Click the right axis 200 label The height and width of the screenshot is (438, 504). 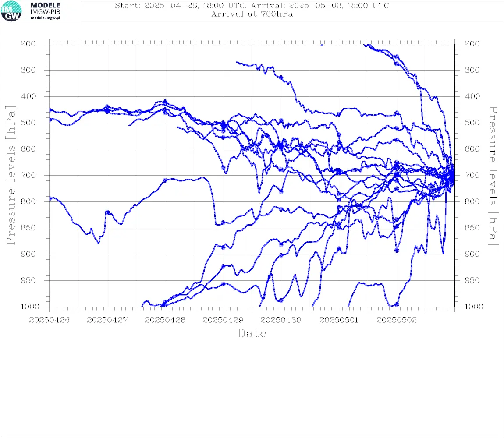(x=472, y=44)
